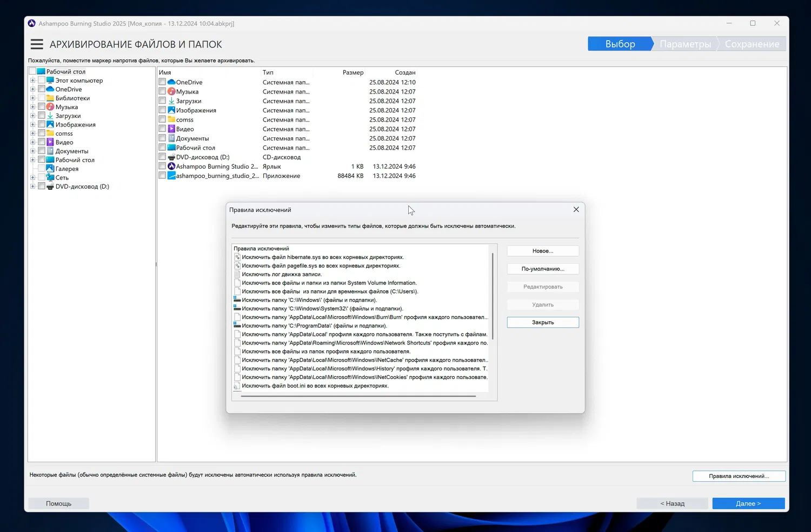Viewport: 811px width, 532px height.
Task: Expand the Этот компьютер tree node
Action: click(33, 81)
